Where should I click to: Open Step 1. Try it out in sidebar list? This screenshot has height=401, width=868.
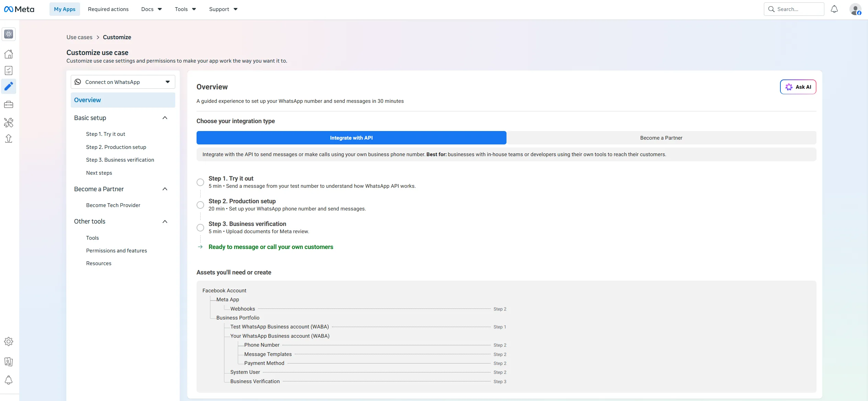point(105,134)
